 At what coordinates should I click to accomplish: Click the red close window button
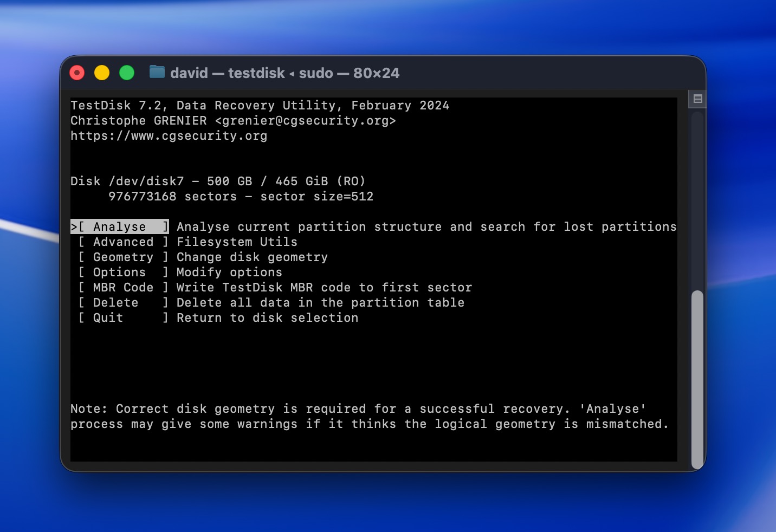pos(77,73)
